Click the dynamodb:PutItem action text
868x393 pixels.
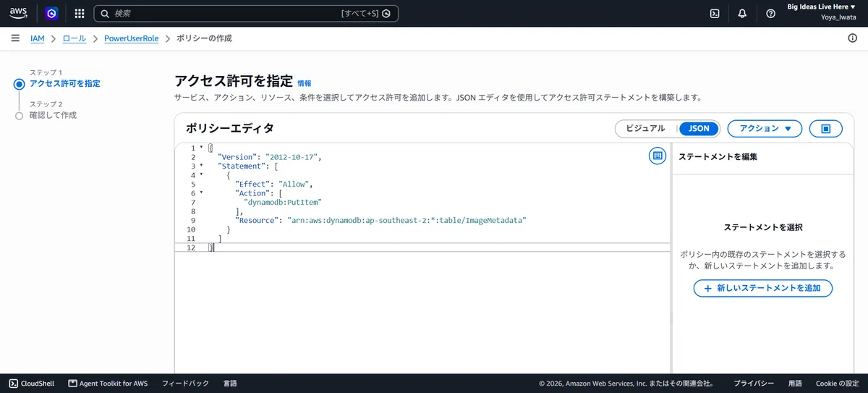pos(283,202)
